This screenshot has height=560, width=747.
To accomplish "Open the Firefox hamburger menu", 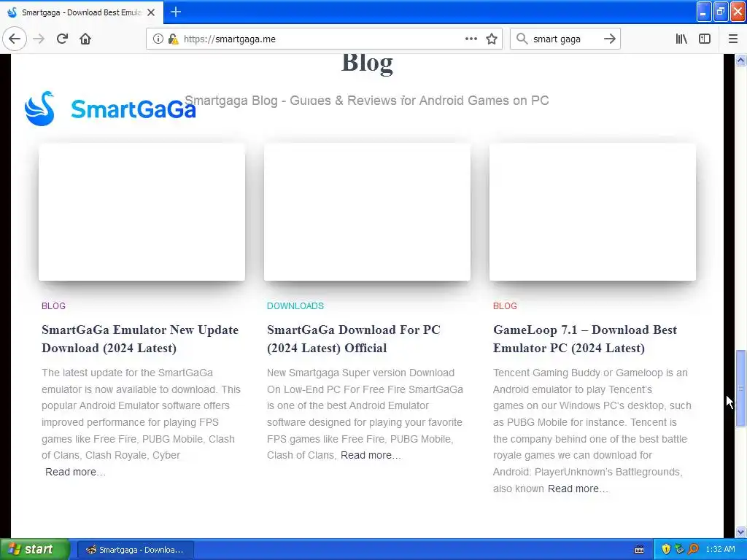I will 733,39.
